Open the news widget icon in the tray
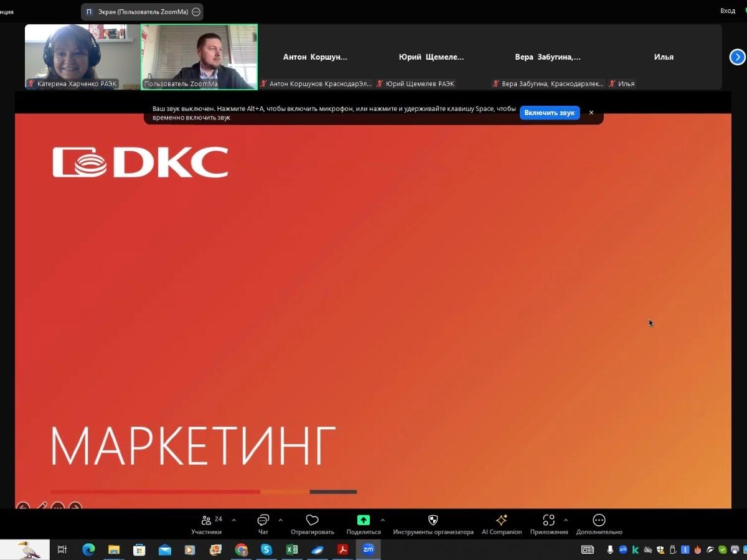This screenshot has height=560, width=747. click(x=588, y=549)
